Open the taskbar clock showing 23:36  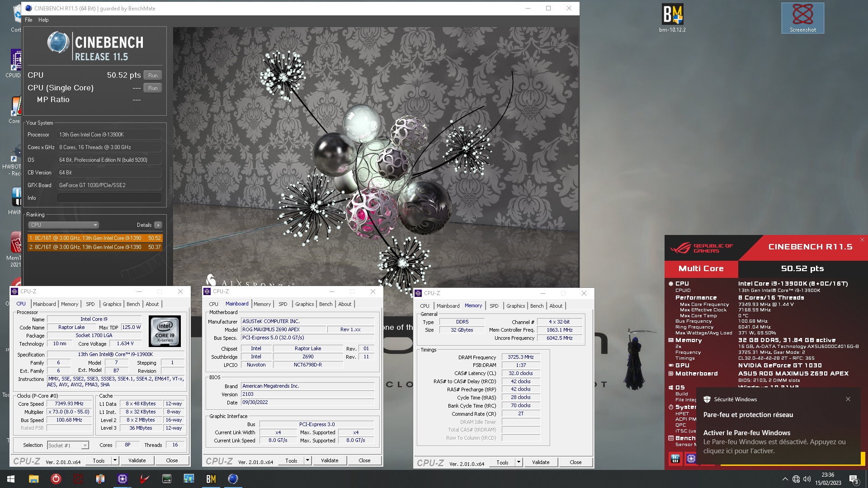[828, 479]
